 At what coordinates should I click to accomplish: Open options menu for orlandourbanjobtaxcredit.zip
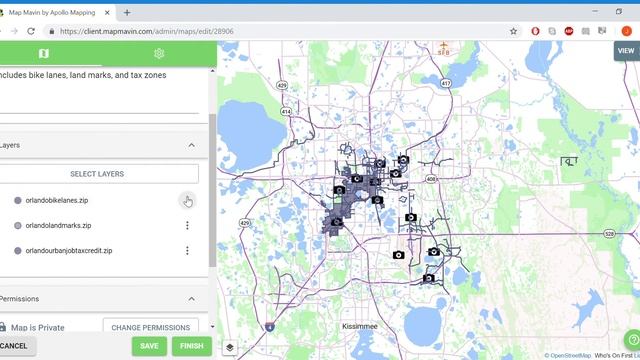point(187,251)
